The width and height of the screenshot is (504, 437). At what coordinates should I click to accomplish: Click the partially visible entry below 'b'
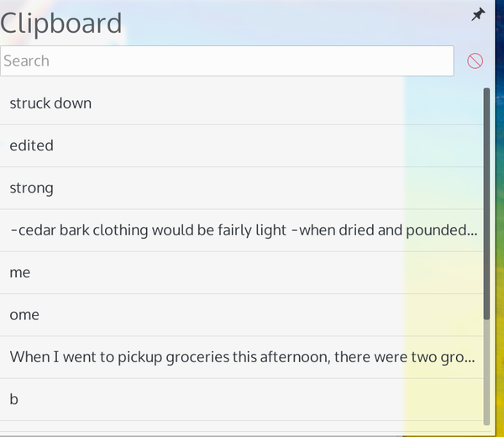click(241, 426)
